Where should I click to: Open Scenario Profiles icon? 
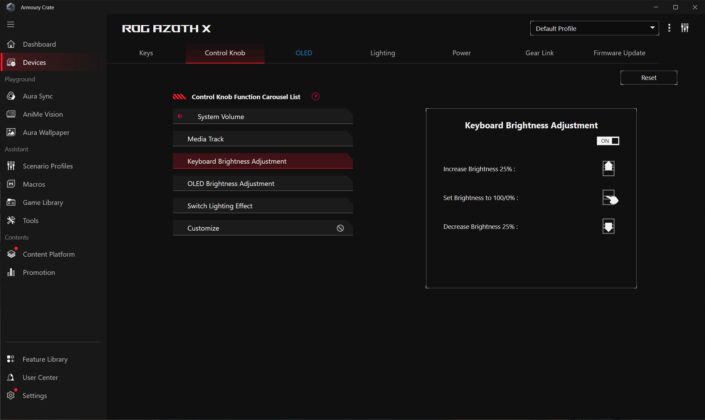(11, 166)
